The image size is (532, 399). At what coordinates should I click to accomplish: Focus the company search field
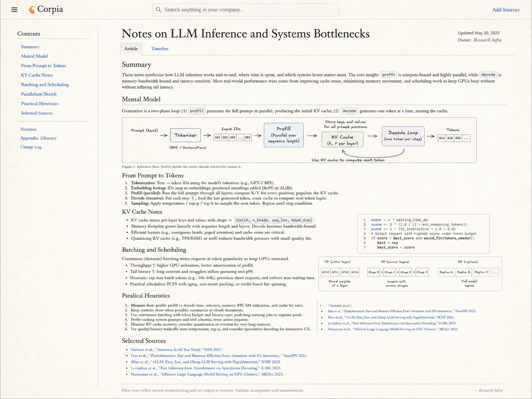245,10
